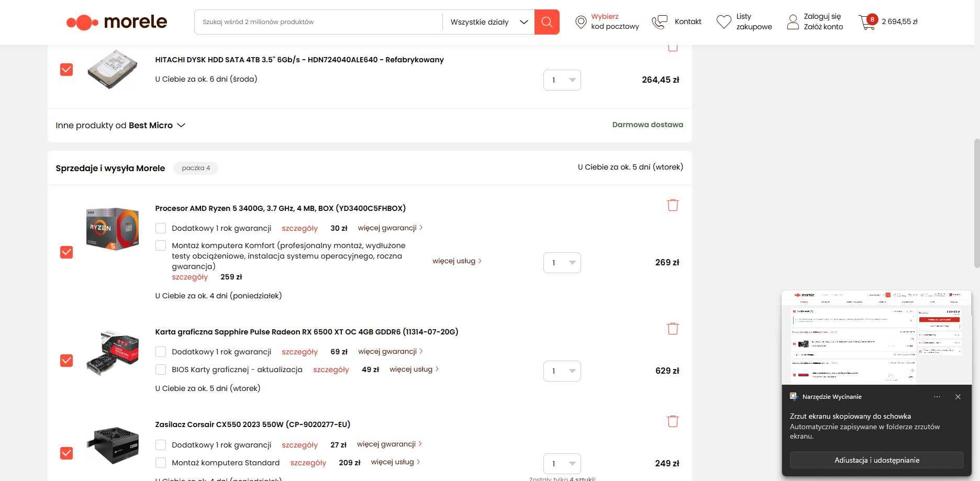
Task: Click the screenshot preview in notification
Action: click(876, 338)
